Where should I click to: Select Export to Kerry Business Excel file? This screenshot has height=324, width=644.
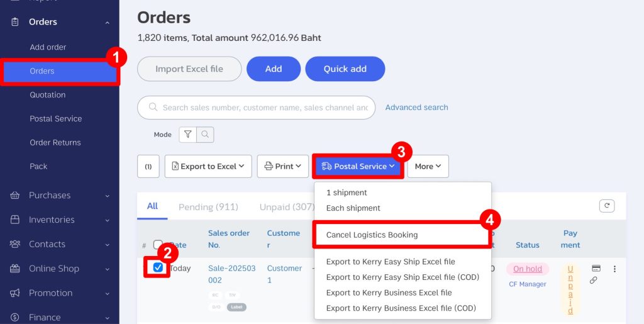[x=389, y=293]
